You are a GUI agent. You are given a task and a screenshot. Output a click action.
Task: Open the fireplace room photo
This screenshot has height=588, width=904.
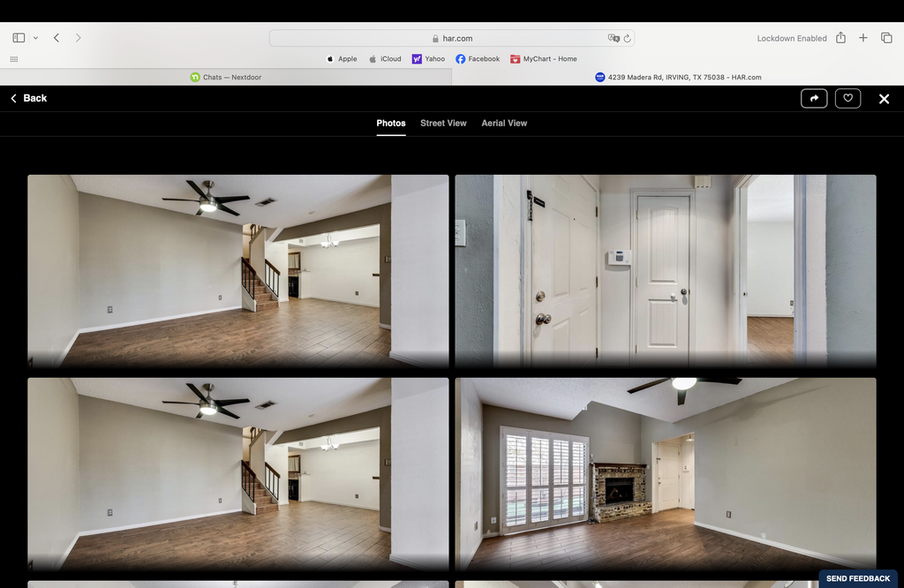(x=666, y=474)
